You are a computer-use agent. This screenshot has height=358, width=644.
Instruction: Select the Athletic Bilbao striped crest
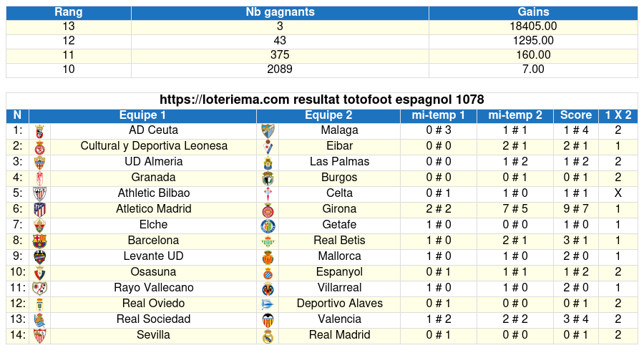[40, 194]
